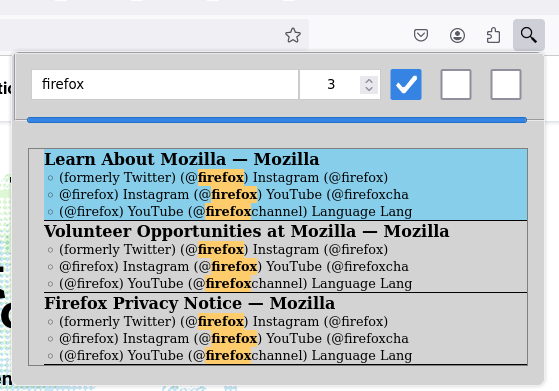The height and width of the screenshot is (391, 559).
Task: Select "firefoxchannel" snippet under Learn About Mozilla
Action: pyautogui.click(x=236, y=212)
